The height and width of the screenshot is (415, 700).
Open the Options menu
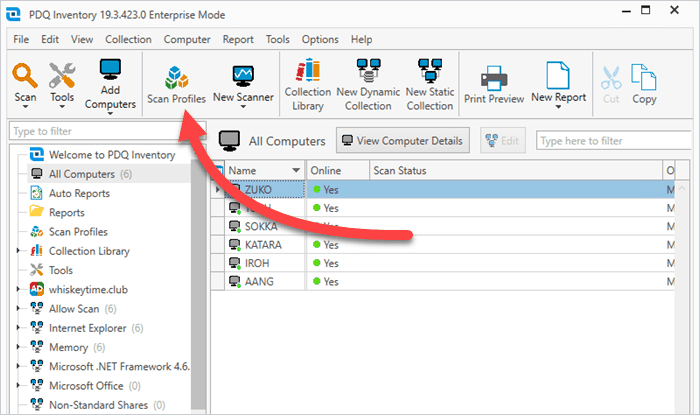pyautogui.click(x=320, y=39)
